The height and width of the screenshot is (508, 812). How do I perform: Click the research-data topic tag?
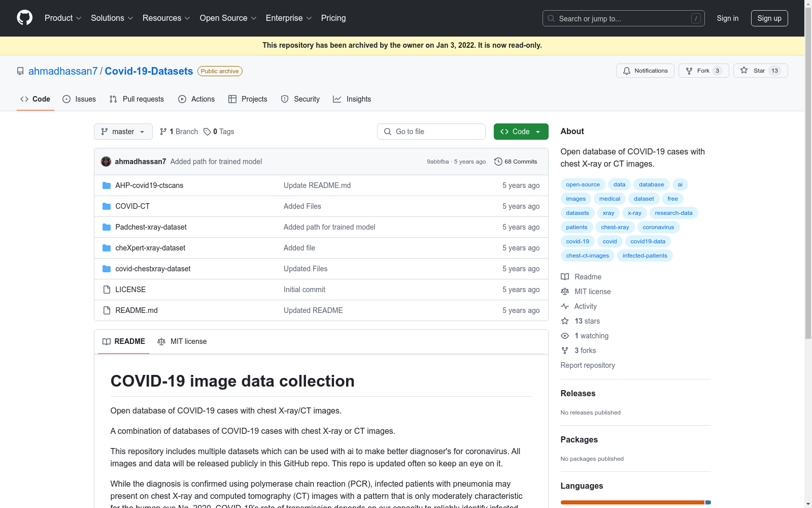coord(673,213)
